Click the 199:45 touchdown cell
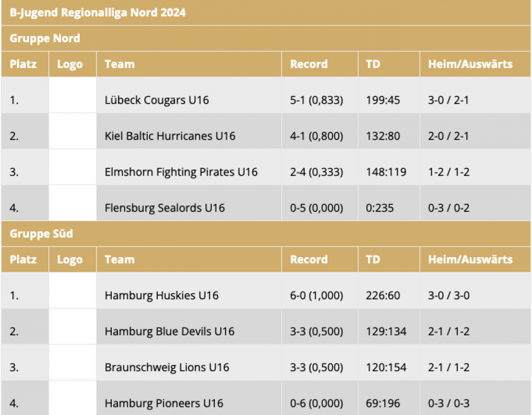The image size is (532, 415). click(383, 100)
